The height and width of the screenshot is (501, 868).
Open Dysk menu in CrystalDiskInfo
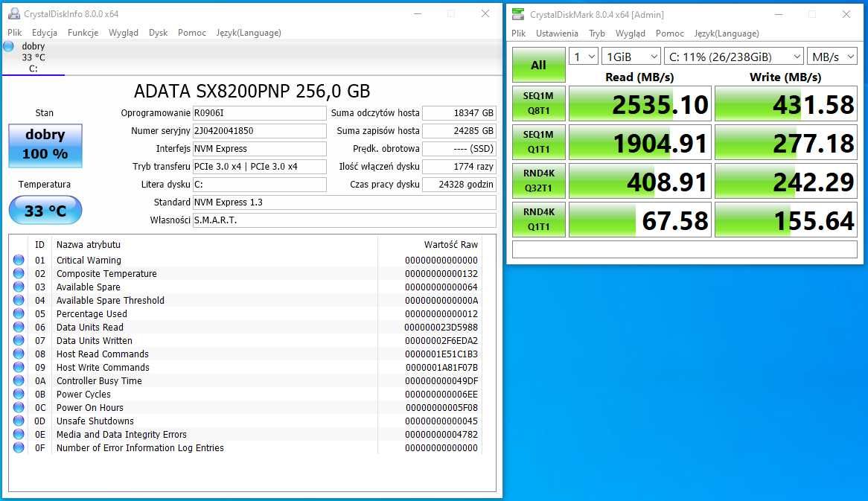point(159,33)
